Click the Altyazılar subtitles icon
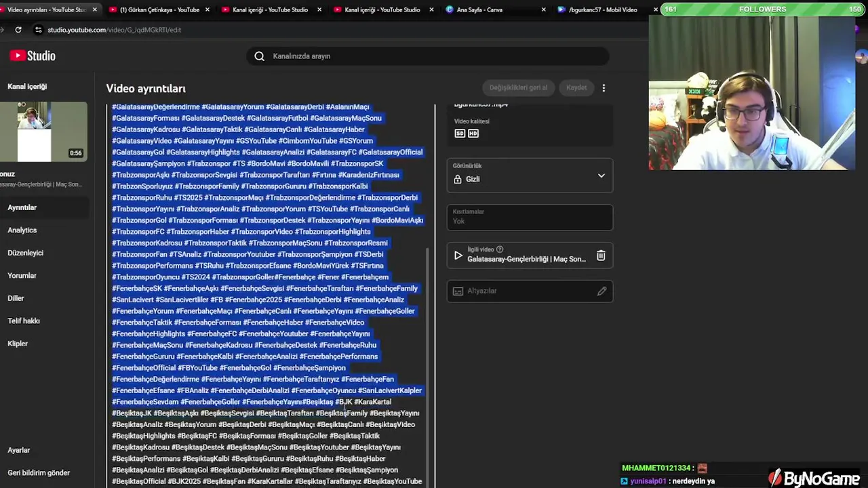 458,291
